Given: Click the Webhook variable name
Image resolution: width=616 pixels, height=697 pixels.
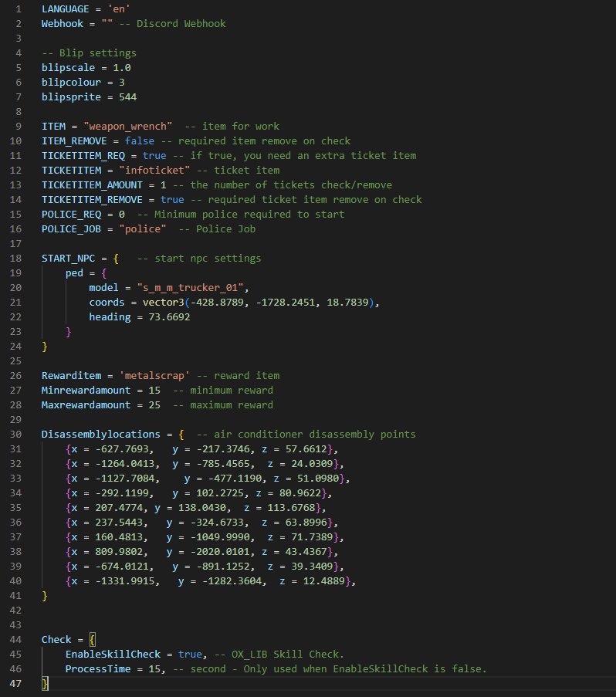Looking at the screenshot, I should click(x=63, y=24).
